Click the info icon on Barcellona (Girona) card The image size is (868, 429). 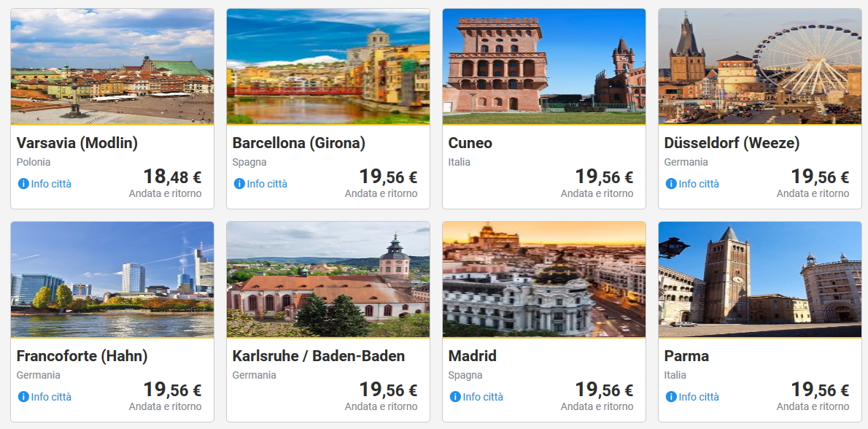tap(239, 184)
